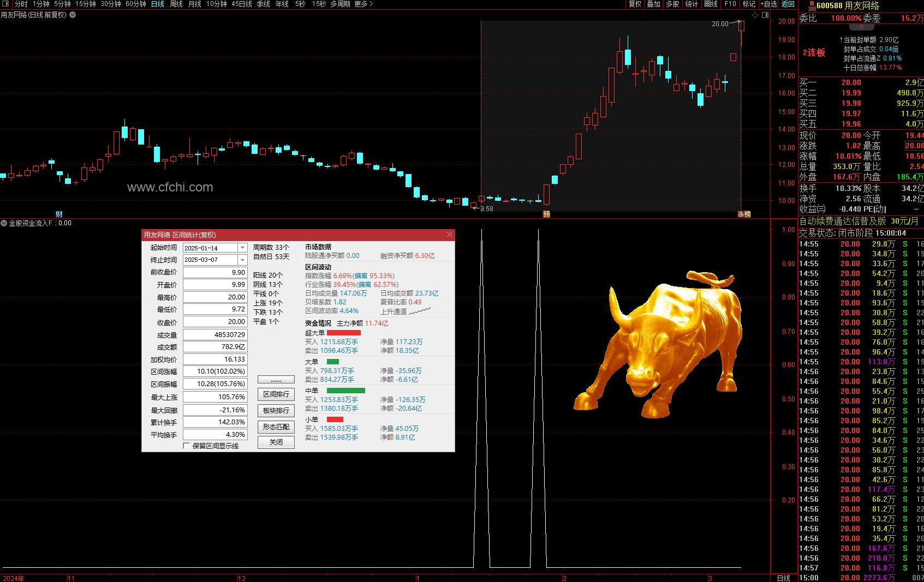Add stock to watchlist with +自选
The image size is (924, 582).
769,4
